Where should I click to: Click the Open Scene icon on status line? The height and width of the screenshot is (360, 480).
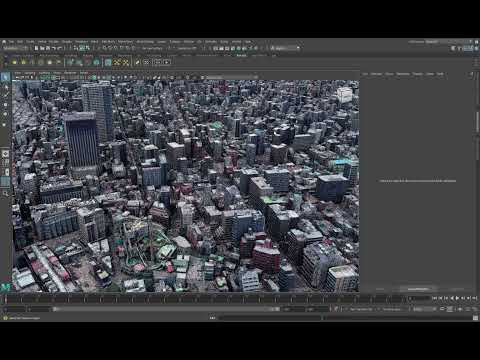tap(42, 48)
